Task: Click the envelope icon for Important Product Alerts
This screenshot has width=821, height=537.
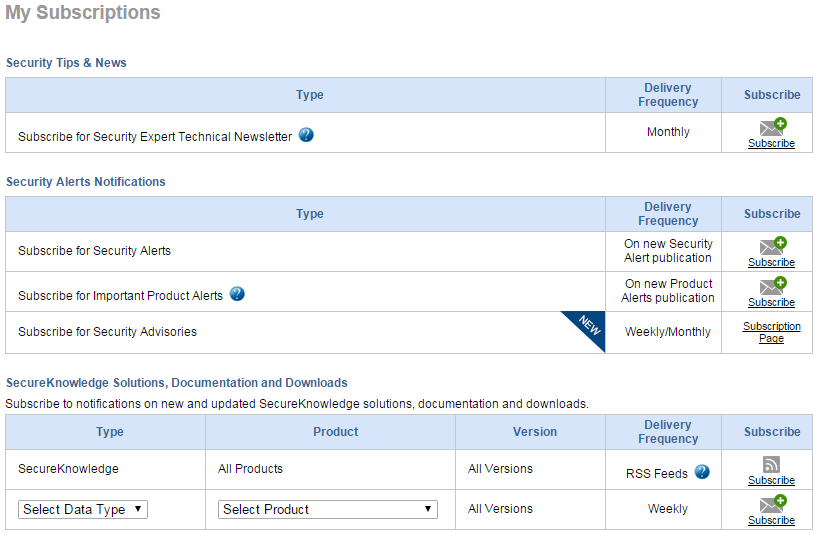Action: (x=773, y=286)
